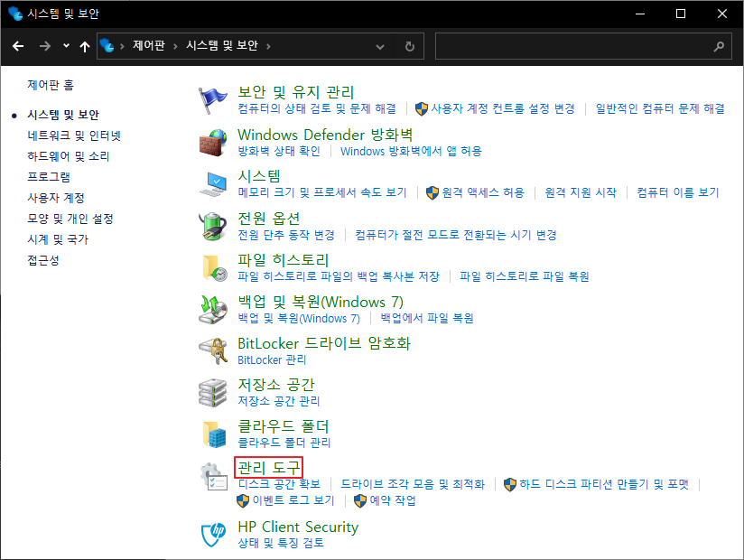Expand chevron after 제어판 breadcrumb
744x560 pixels.
pyautogui.click(x=175, y=46)
